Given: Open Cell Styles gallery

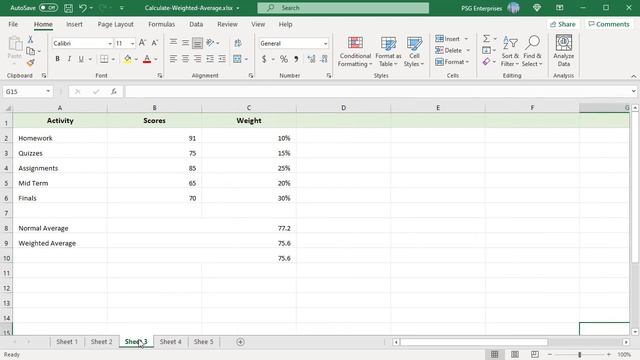Looking at the screenshot, I should tap(414, 52).
